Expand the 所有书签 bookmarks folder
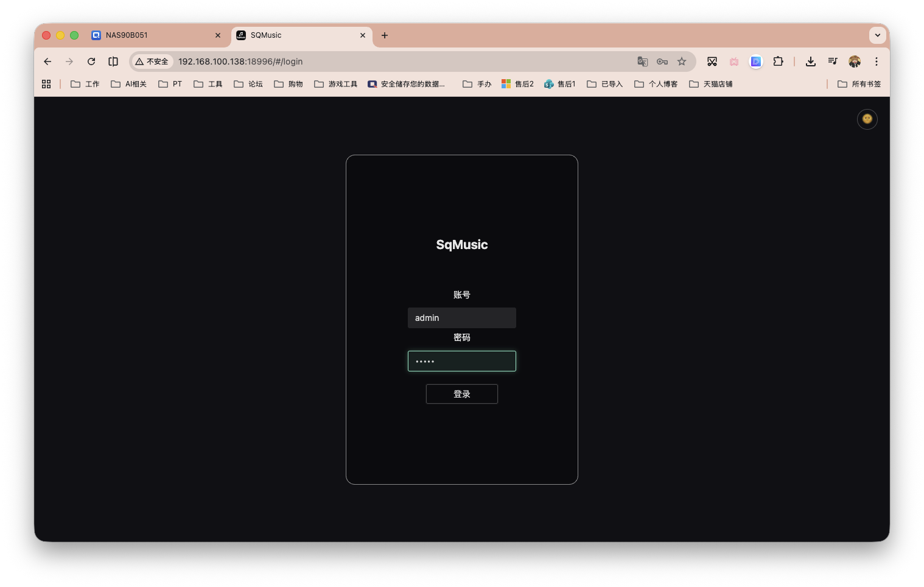 859,84
